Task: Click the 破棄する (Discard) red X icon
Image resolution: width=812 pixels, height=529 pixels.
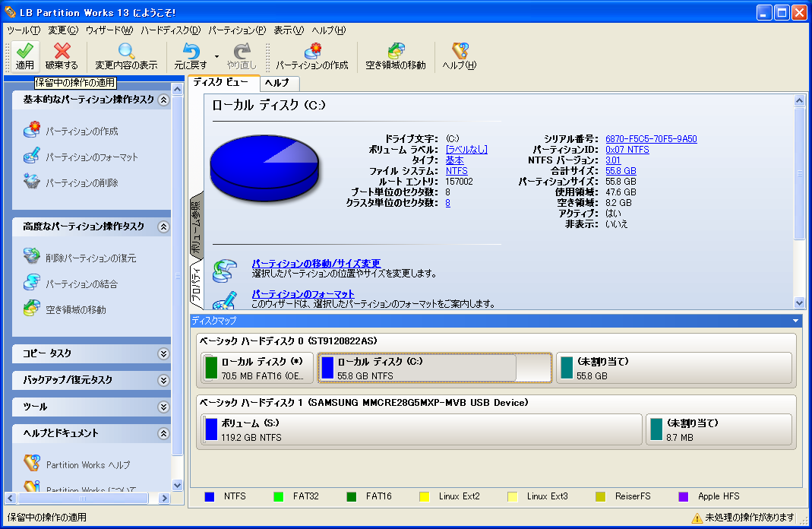Action: coord(62,52)
